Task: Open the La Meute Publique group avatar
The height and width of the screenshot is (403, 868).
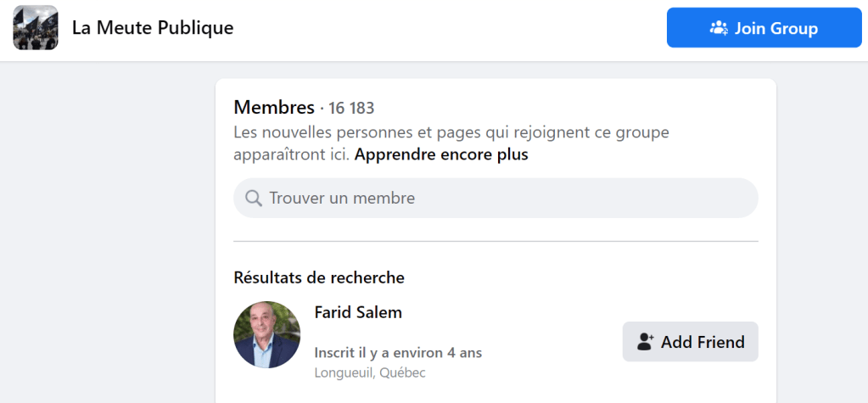Action: [x=36, y=28]
